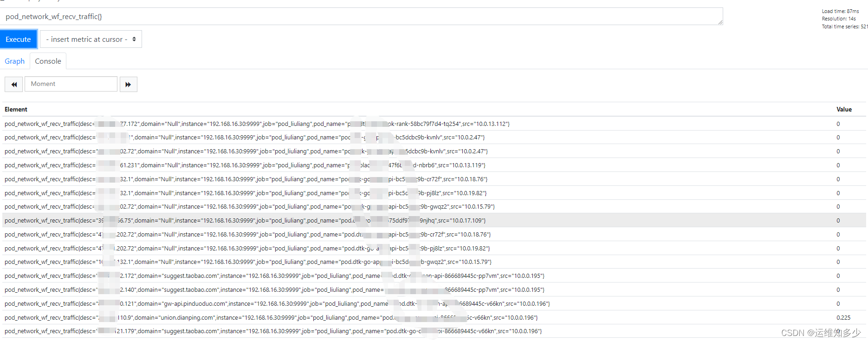Open the insert metric at cursor dropdown

[91, 39]
